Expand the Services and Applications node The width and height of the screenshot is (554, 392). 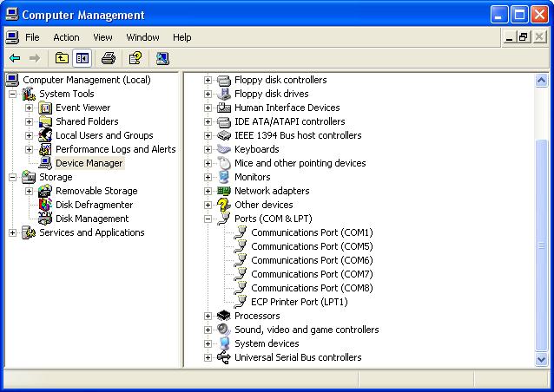[12, 233]
